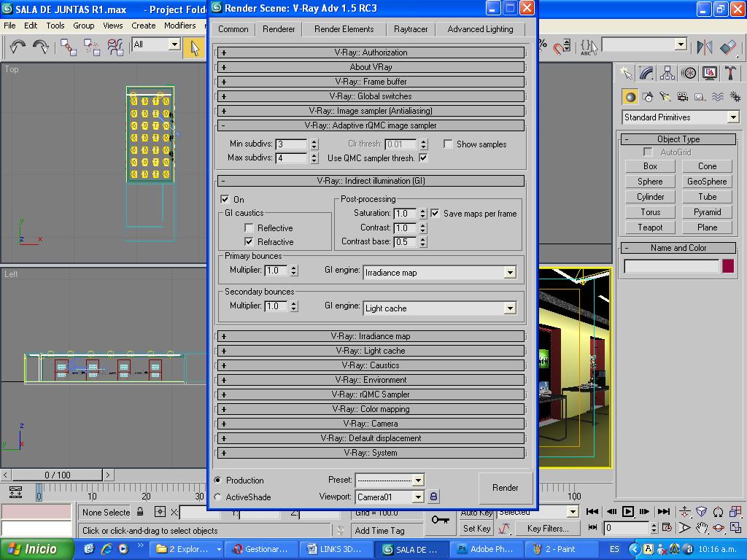Select the ActiveShade radio button
Image resolution: width=747 pixels, height=560 pixels.
coord(217,497)
